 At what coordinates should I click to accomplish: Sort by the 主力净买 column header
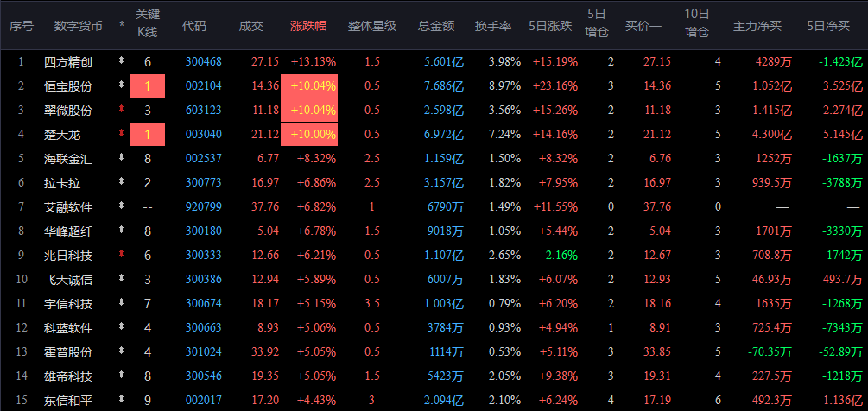tap(757, 26)
